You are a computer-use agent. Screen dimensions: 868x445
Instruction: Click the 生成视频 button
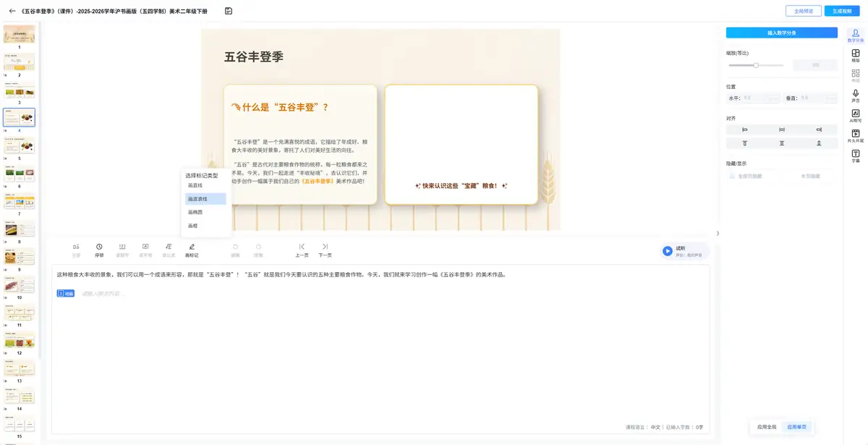click(842, 11)
